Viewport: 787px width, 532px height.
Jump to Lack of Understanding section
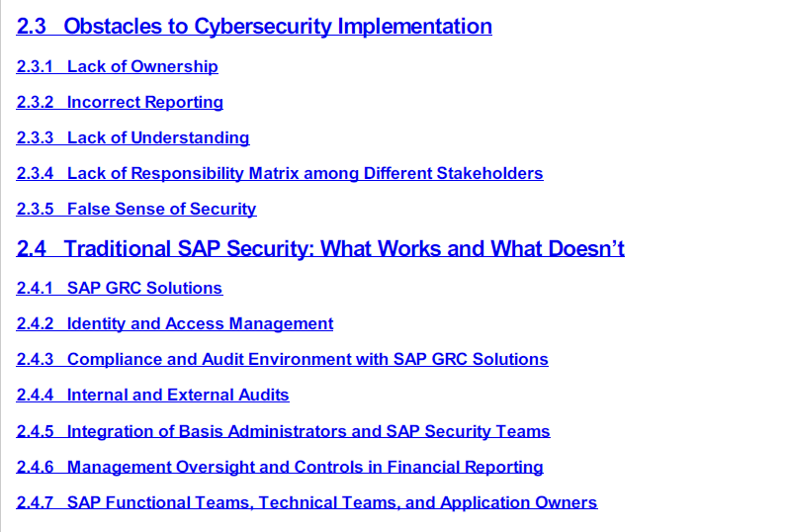point(158,138)
